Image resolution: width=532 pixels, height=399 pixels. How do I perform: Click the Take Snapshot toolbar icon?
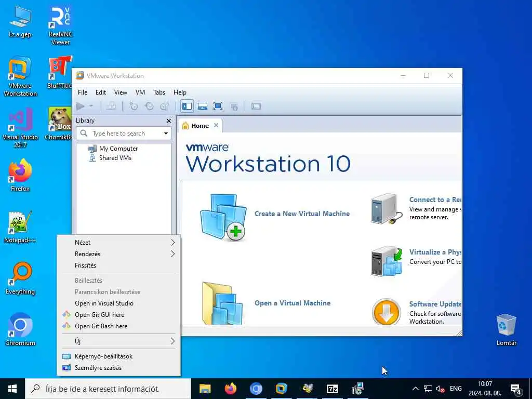pyautogui.click(x=134, y=106)
